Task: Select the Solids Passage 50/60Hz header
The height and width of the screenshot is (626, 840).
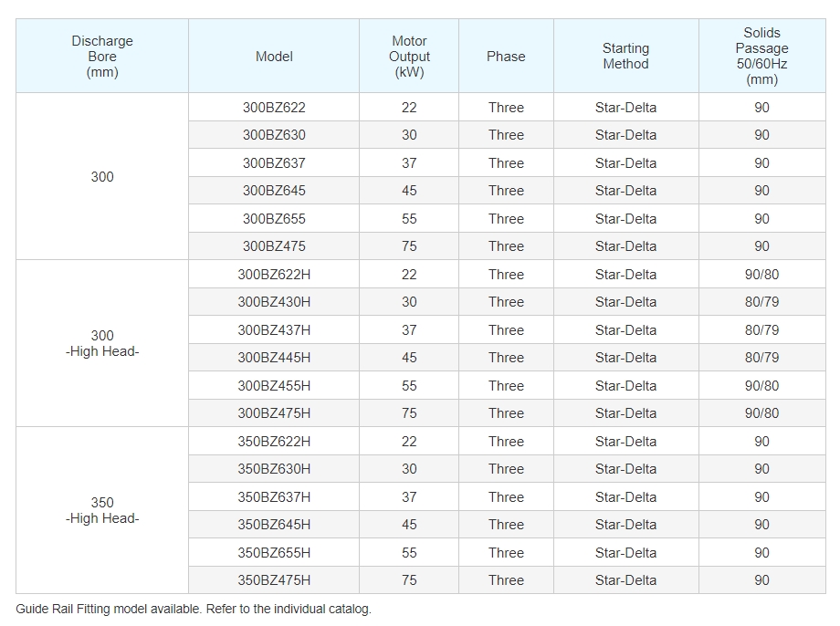Action: (761, 57)
